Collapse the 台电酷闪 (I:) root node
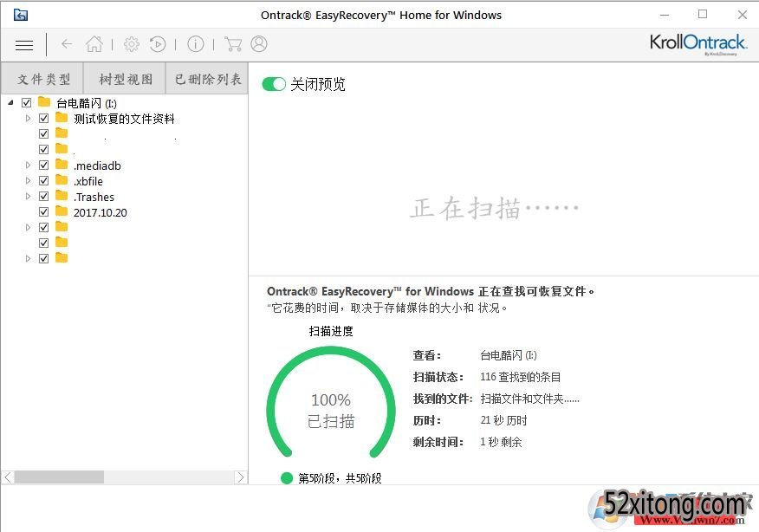 point(10,103)
